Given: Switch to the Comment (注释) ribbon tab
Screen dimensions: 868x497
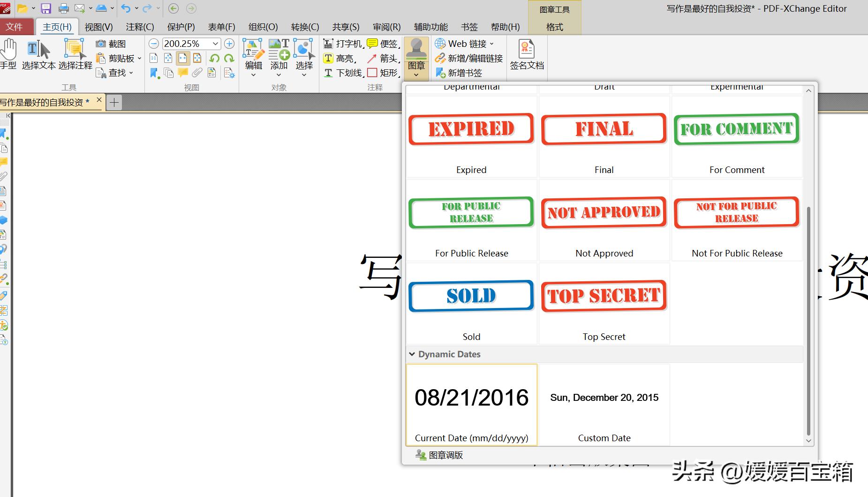Looking at the screenshot, I should [x=140, y=27].
